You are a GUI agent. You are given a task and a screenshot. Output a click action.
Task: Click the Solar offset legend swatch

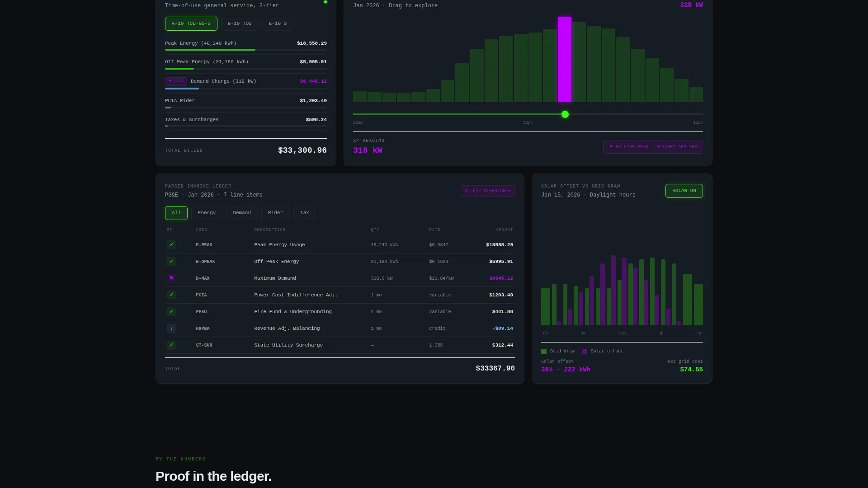(585, 352)
